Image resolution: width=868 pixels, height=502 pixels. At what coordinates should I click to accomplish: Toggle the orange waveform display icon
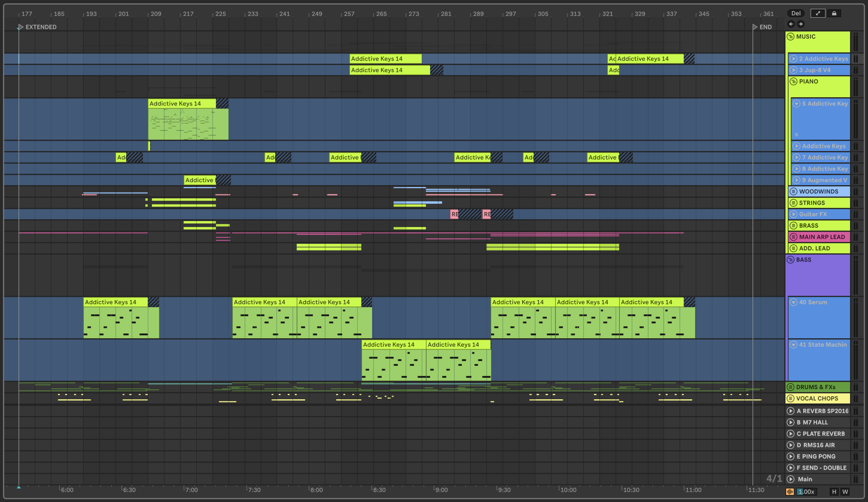pos(789,492)
